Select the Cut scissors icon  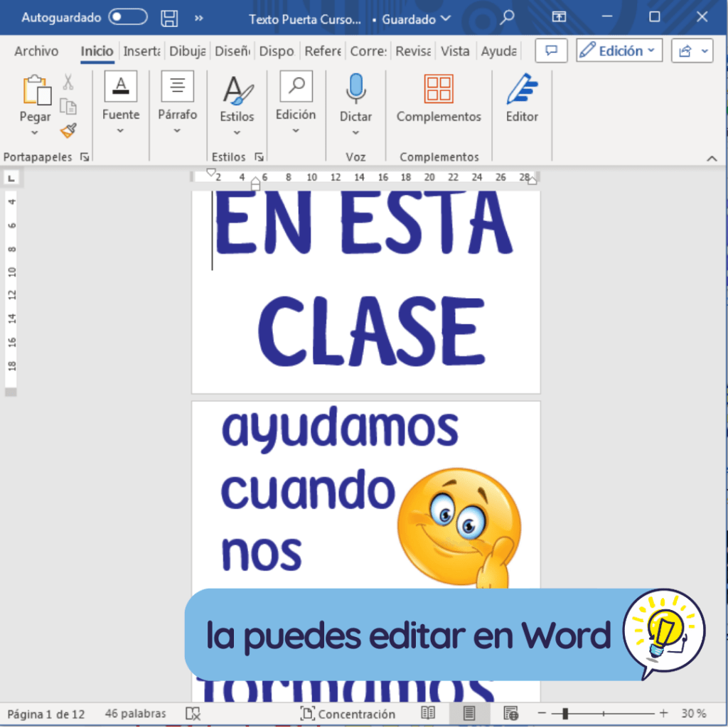(68, 82)
